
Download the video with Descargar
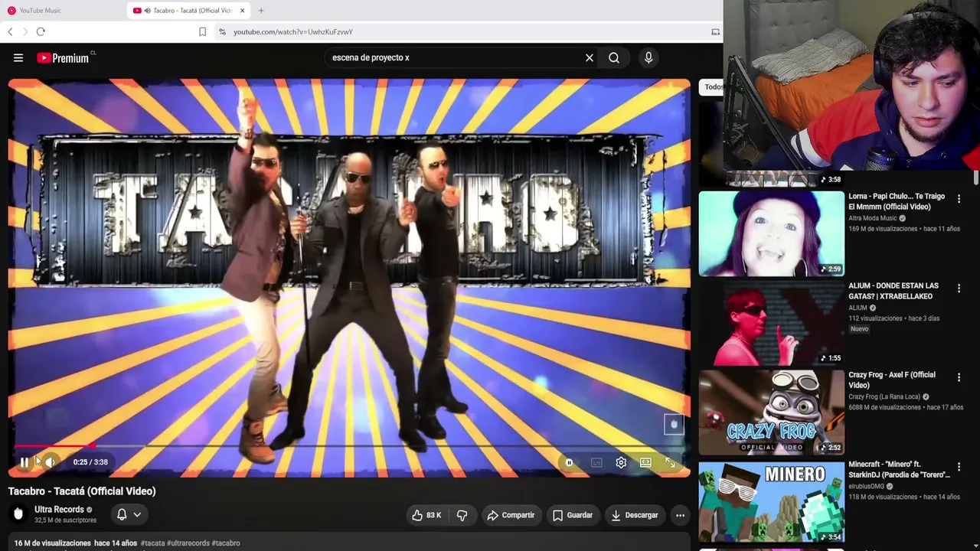635,515
